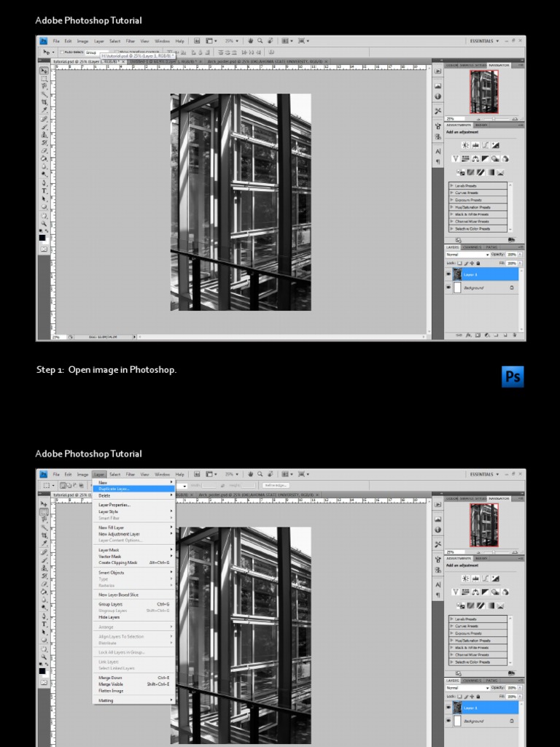Click the Refine Edge button in the lower options bar
The image size is (560, 747).
pos(276,485)
